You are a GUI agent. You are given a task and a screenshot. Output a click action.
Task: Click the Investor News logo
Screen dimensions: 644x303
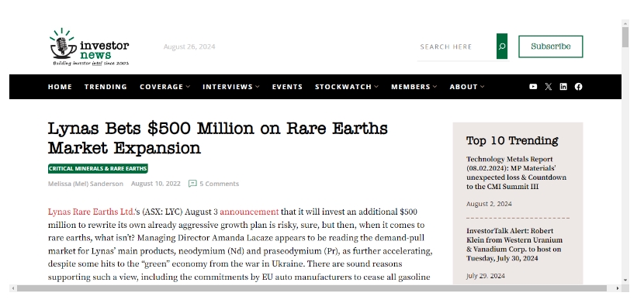[89, 46]
